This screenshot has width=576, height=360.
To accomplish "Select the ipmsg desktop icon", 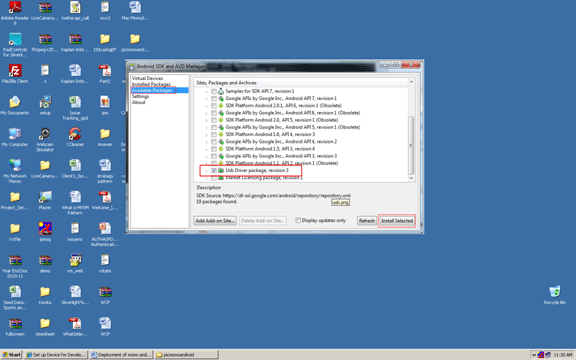I will click(x=45, y=228).
